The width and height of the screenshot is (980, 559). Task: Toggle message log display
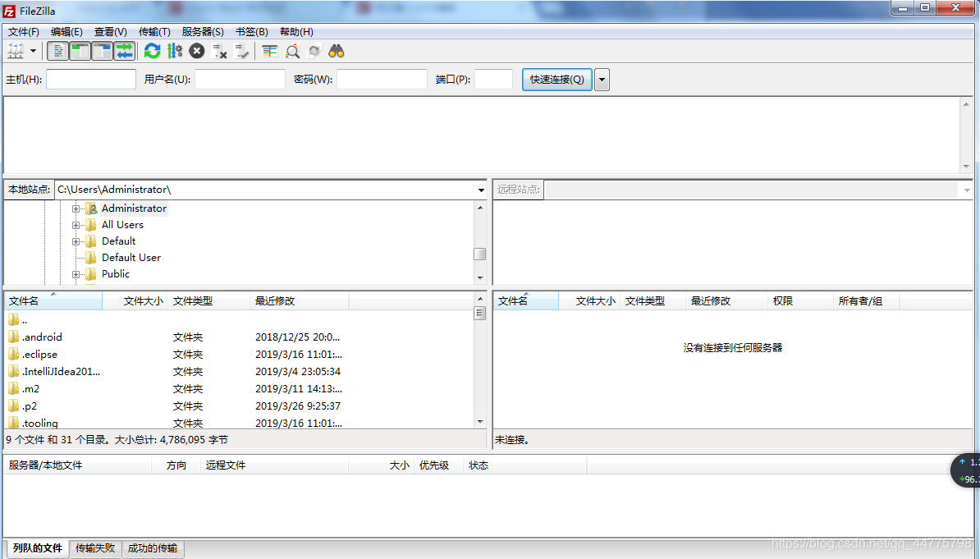57,51
